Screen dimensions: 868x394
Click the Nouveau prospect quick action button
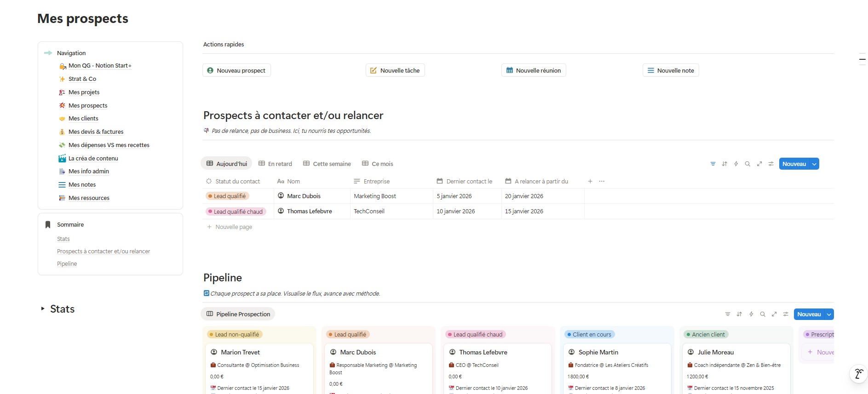click(236, 70)
